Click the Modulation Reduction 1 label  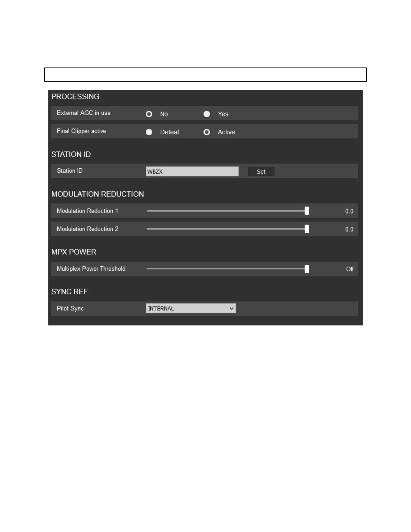tap(87, 211)
